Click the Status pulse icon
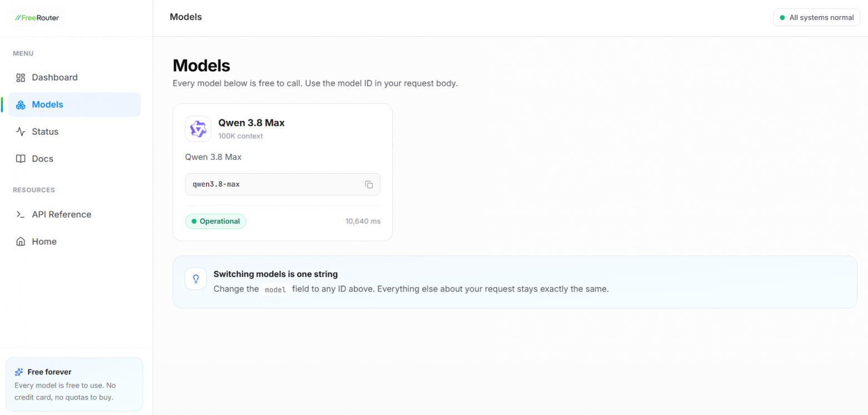The width and height of the screenshot is (868, 415). pos(21,132)
